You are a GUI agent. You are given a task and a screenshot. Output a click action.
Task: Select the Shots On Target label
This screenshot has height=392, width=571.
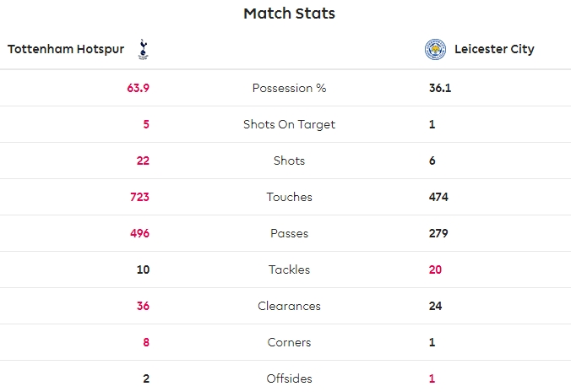coord(289,124)
